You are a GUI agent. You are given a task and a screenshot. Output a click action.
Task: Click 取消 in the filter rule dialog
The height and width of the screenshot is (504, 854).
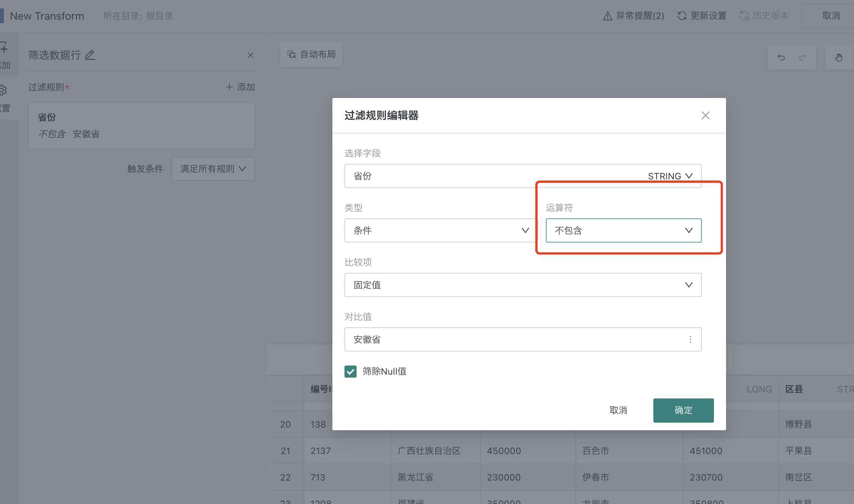(618, 410)
